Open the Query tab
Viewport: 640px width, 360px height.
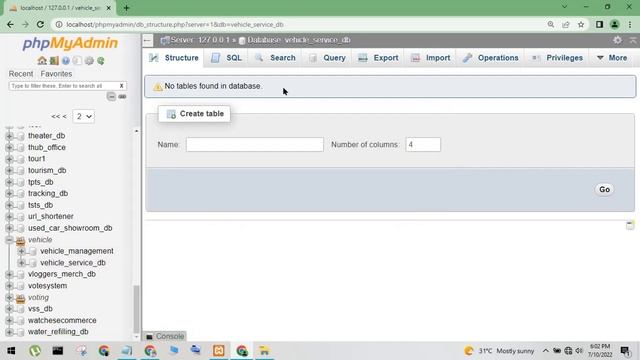tap(327, 58)
